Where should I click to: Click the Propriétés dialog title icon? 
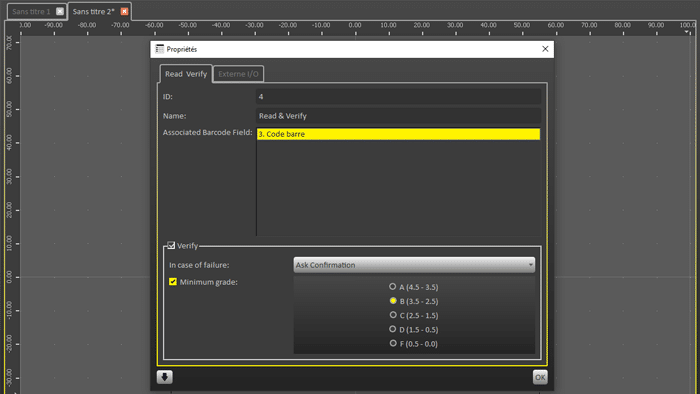(159, 49)
